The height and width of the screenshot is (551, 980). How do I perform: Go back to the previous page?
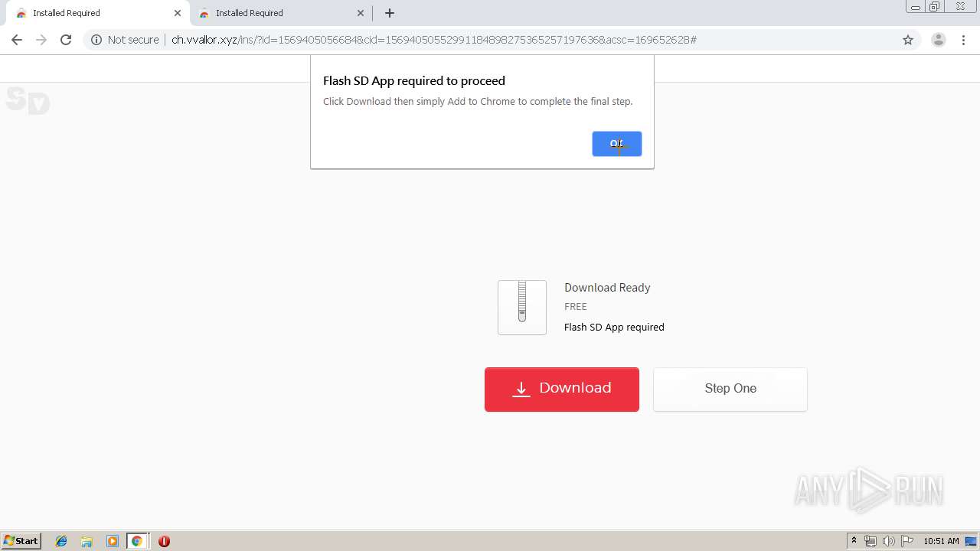pos(17,40)
